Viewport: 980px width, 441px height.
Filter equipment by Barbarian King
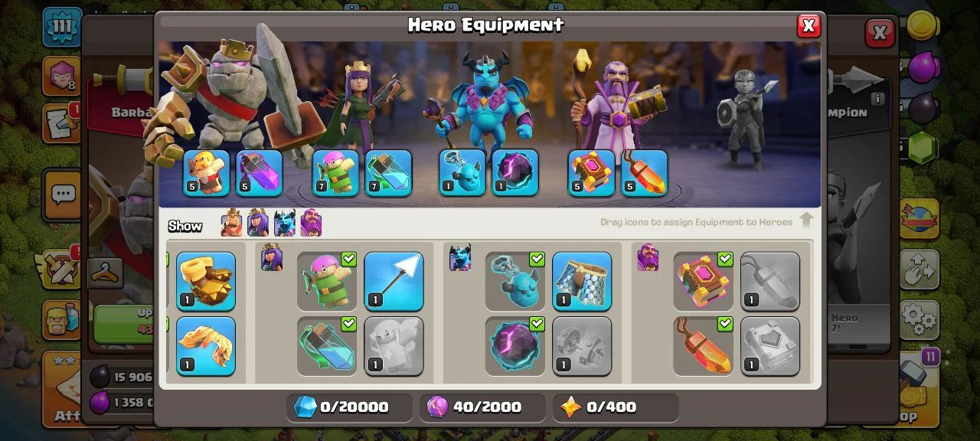click(231, 224)
